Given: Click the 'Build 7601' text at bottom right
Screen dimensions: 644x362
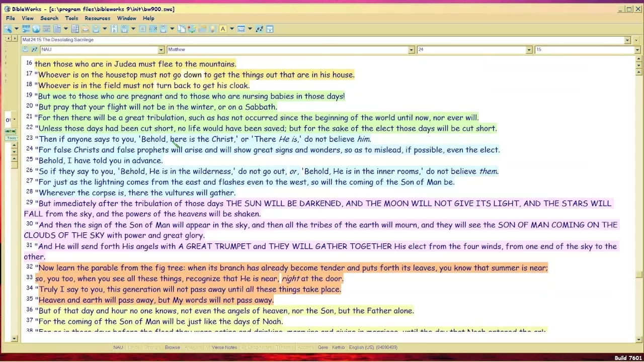Looking at the screenshot, I should coord(628,358).
